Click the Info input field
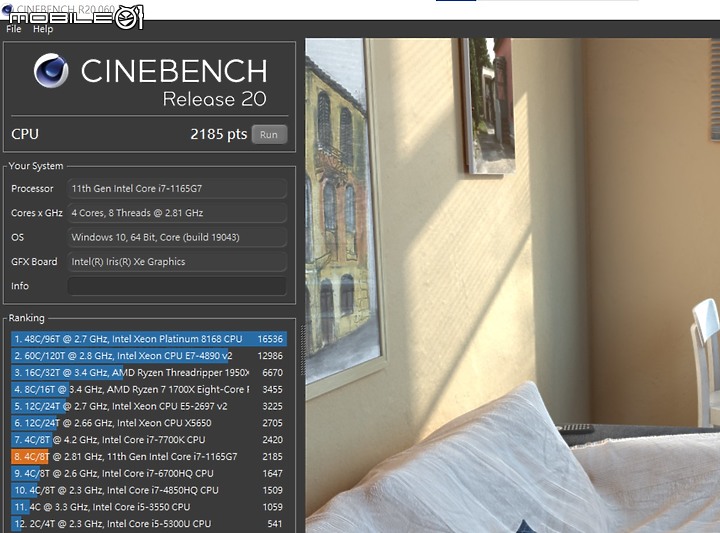This screenshot has width=720, height=533. point(177,286)
